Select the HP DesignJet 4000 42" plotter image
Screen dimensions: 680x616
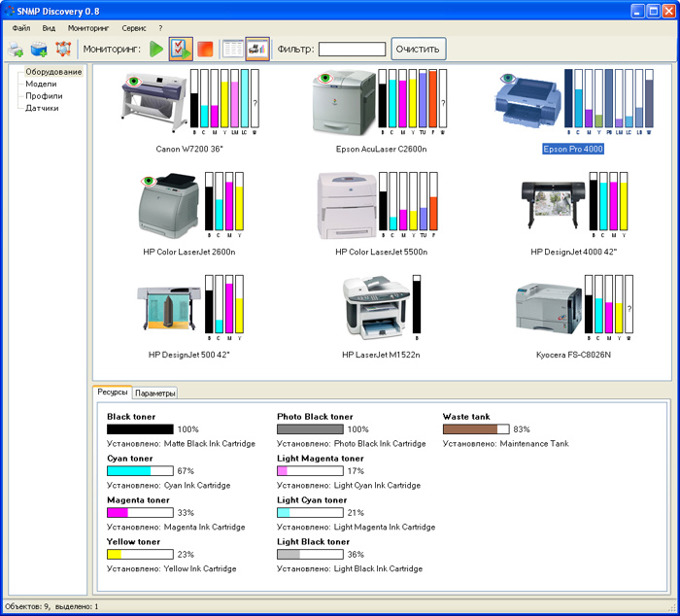553,204
